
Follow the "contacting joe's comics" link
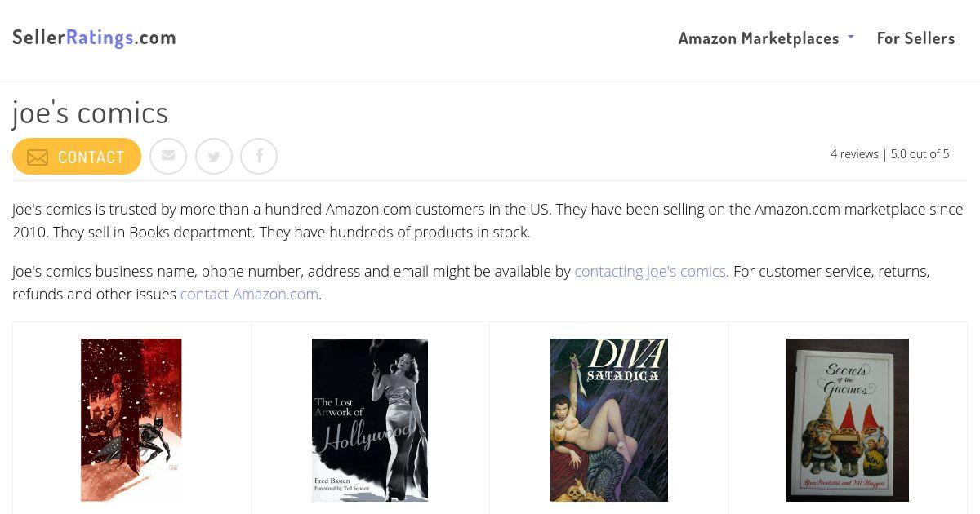tap(650, 271)
